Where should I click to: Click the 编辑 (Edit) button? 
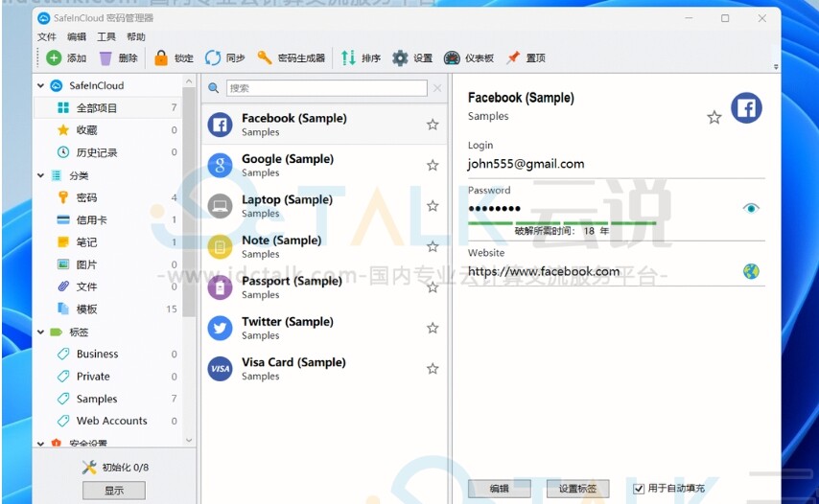[x=500, y=489]
